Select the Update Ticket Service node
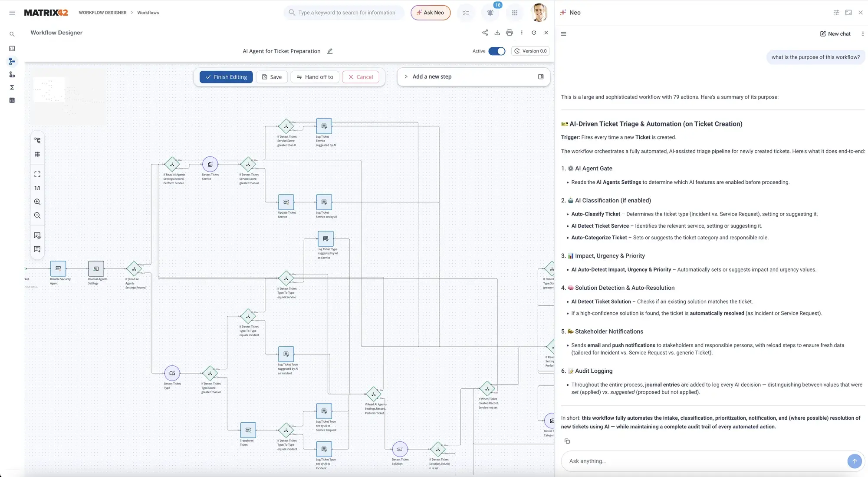 coord(286,202)
